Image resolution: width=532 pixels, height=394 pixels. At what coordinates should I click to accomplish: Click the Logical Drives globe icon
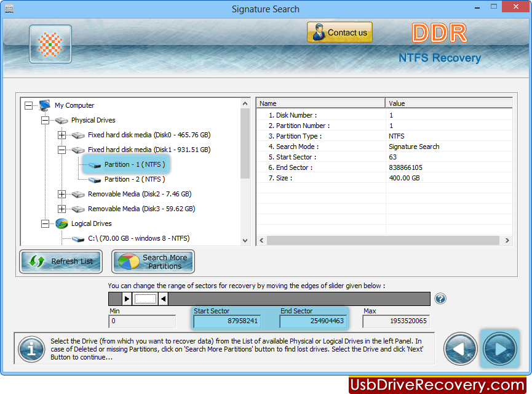pyautogui.click(x=62, y=223)
